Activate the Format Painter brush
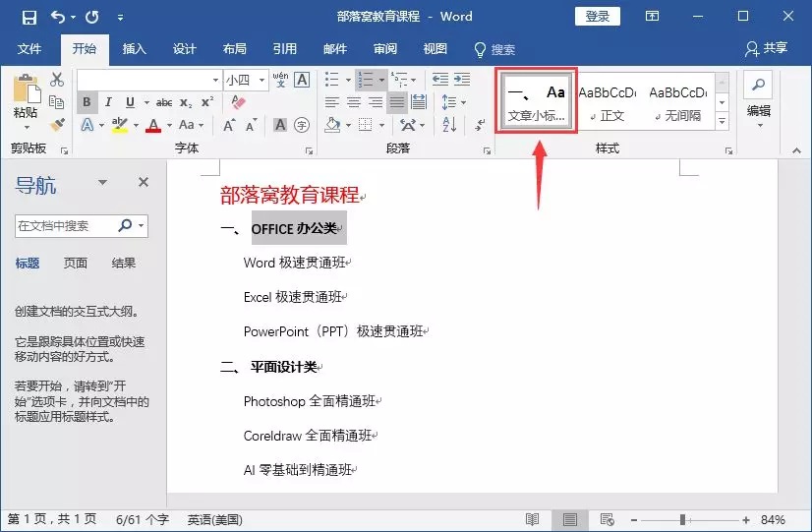This screenshot has width=812, height=532. tap(57, 124)
